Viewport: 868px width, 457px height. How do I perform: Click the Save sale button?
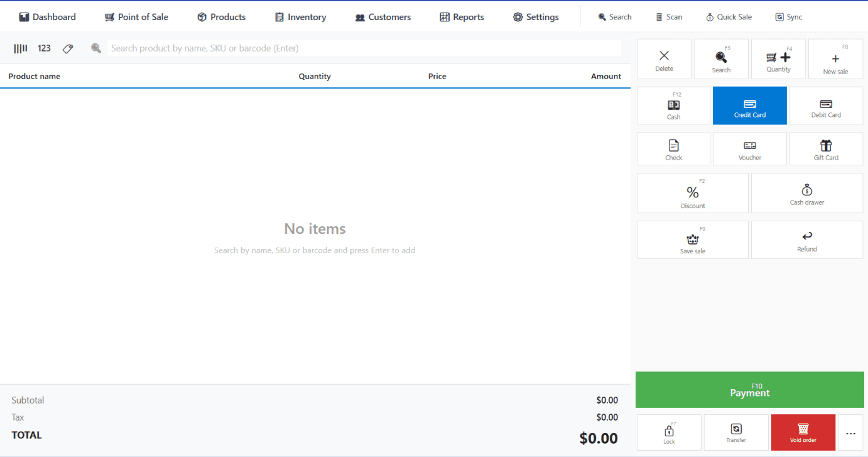click(x=693, y=240)
